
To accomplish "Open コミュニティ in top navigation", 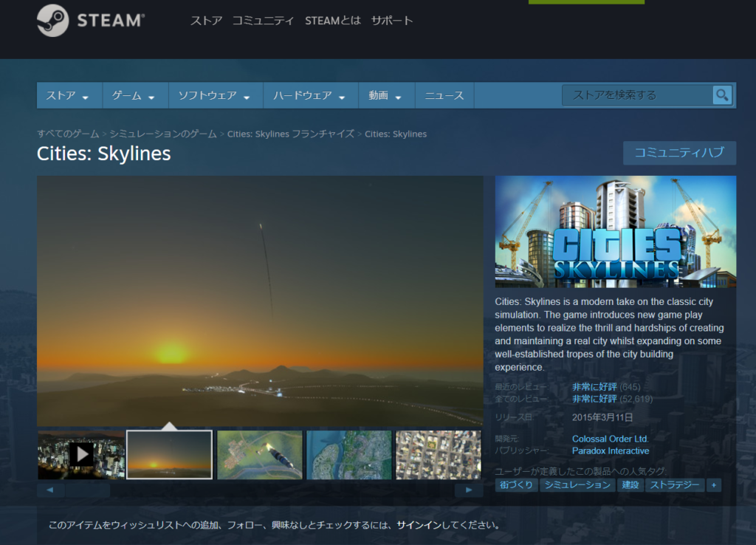I will point(263,21).
